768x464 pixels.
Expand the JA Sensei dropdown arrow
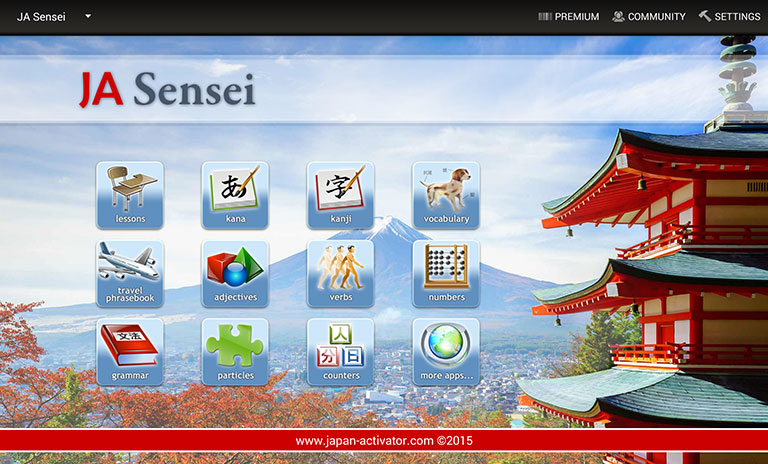(x=88, y=16)
